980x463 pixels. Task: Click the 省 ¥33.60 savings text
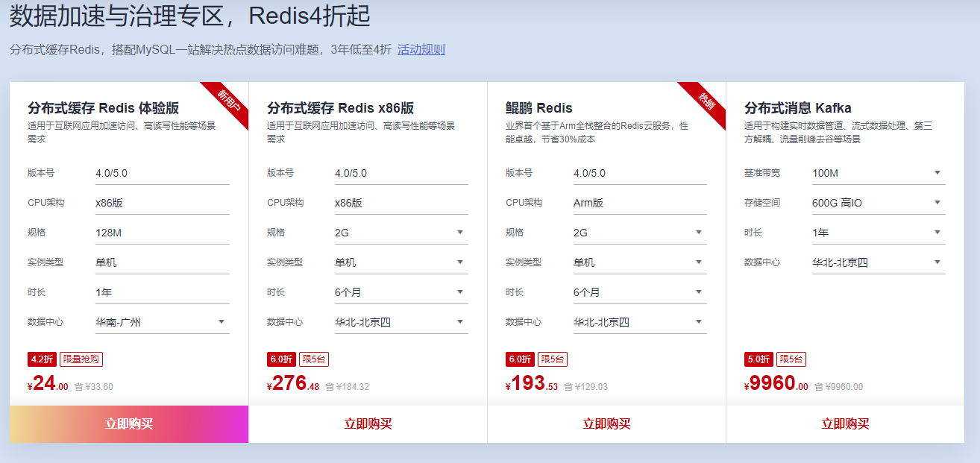[x=94, y=387]
